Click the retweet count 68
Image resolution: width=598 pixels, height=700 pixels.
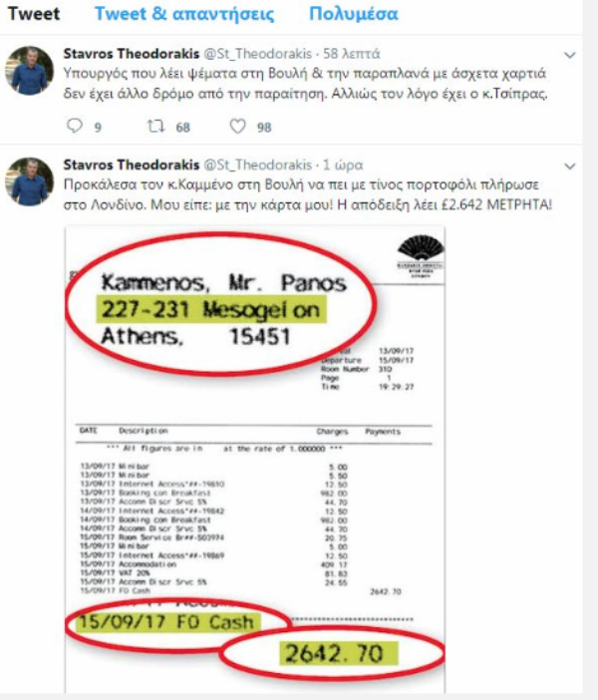pyautogui.click(x=183, y=128)
